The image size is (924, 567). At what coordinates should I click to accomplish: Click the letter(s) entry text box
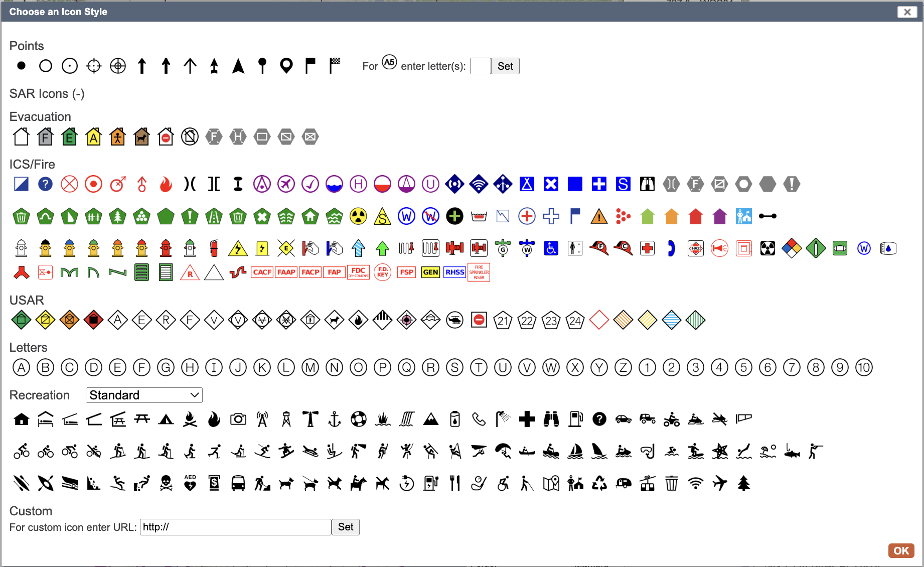[x=480, y=66]
